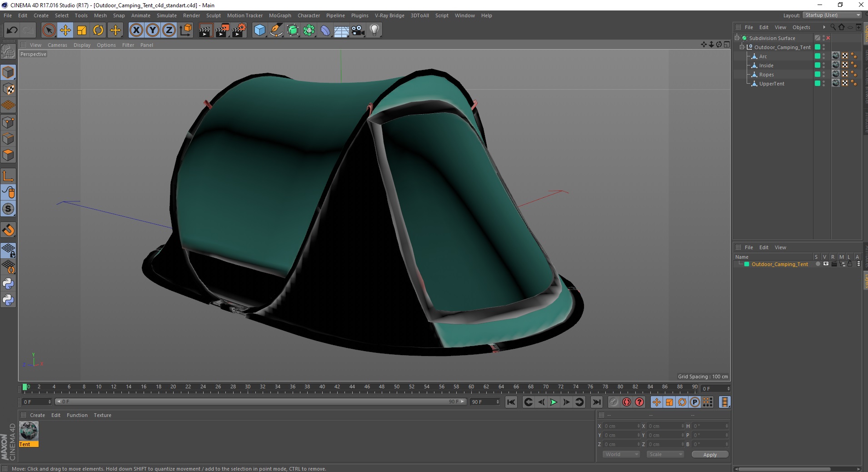
Task: Click Record Active Objects button
Action: click(x=614, y=402)
